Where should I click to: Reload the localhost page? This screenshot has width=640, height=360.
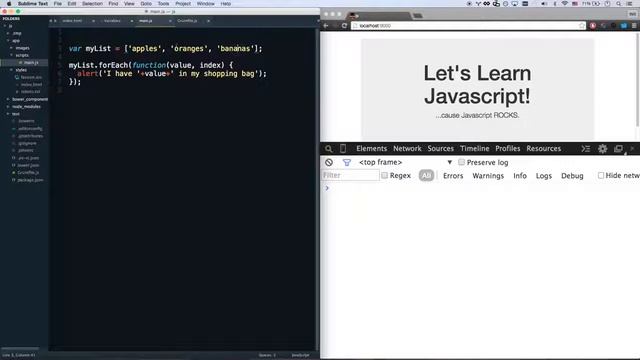[x=344, y=26]
